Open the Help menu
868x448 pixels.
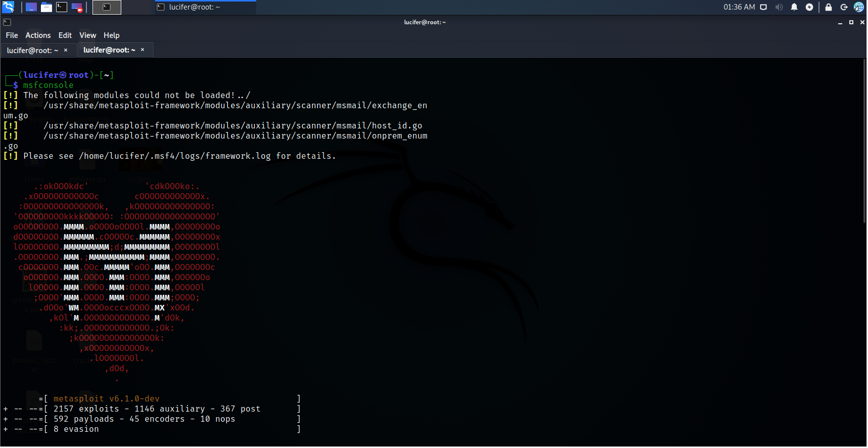tap(111, 35)
